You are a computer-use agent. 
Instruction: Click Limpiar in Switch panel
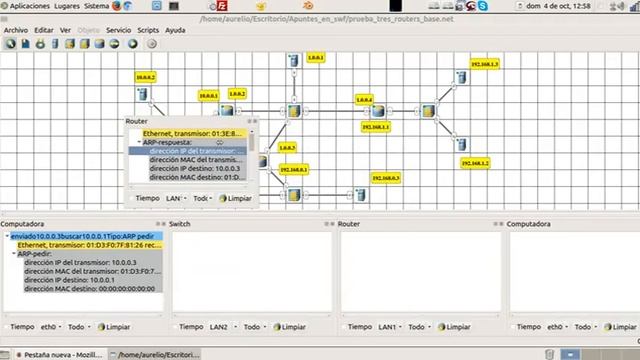tap(290, 327)
